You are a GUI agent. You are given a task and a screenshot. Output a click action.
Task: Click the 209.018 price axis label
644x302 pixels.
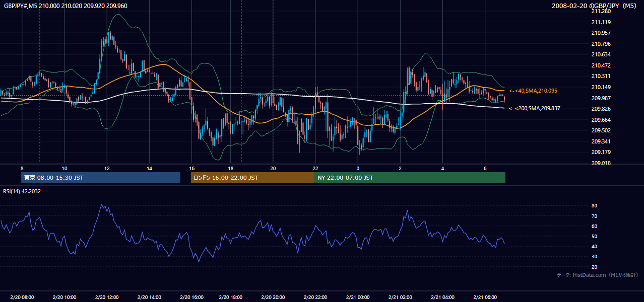tap(601, 163)
